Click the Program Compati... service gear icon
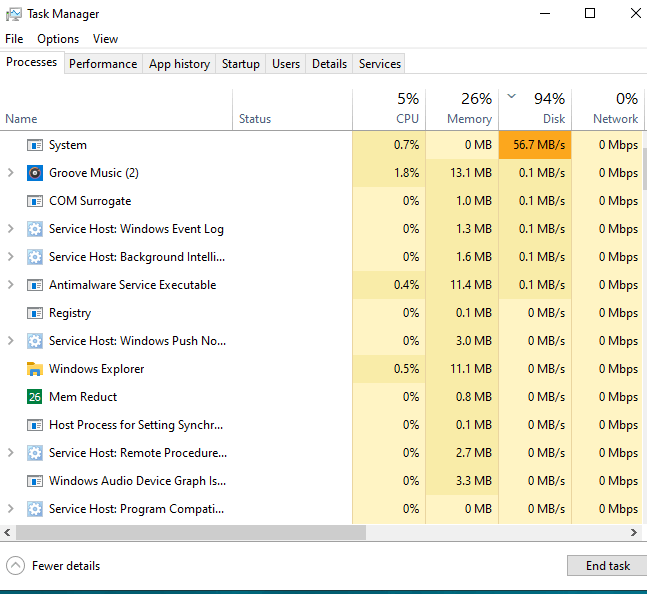 (x=35, y=509)
